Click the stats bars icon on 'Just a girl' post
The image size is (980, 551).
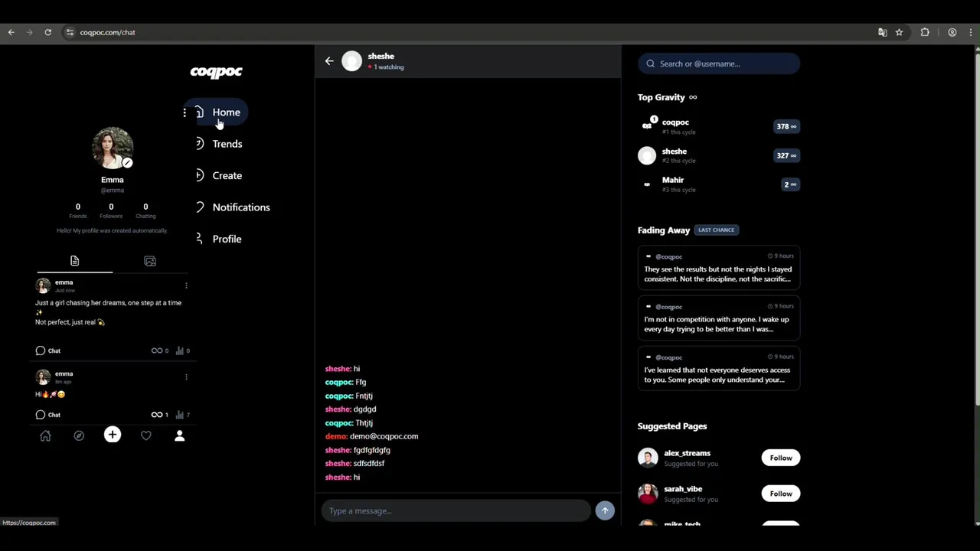coord(180,350)
